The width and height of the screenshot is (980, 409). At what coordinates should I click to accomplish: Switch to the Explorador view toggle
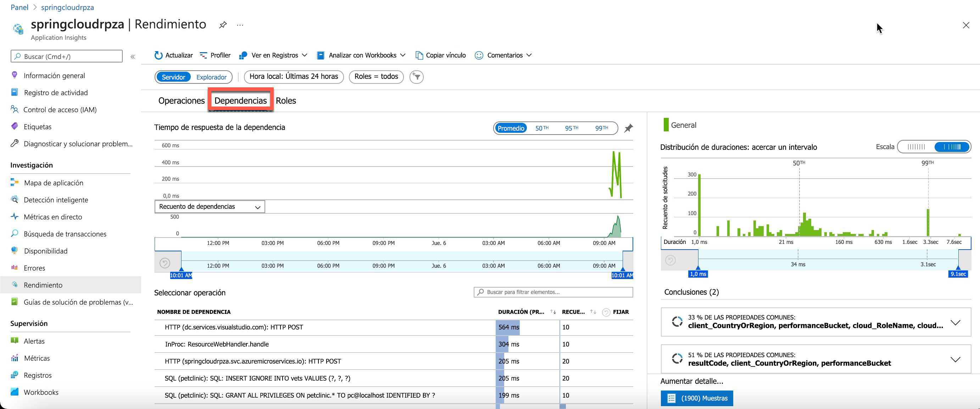(x=211, y=77)
